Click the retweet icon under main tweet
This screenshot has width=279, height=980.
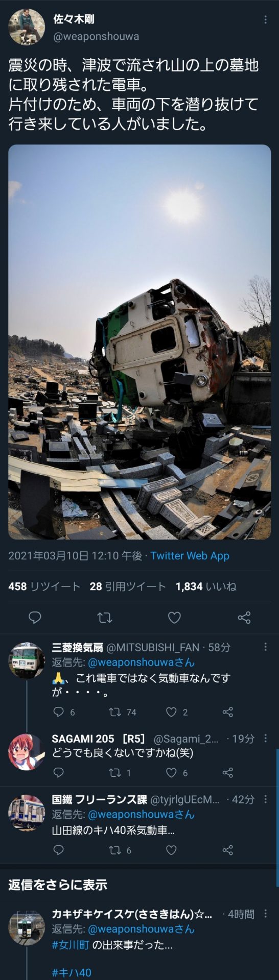(105, 618)
